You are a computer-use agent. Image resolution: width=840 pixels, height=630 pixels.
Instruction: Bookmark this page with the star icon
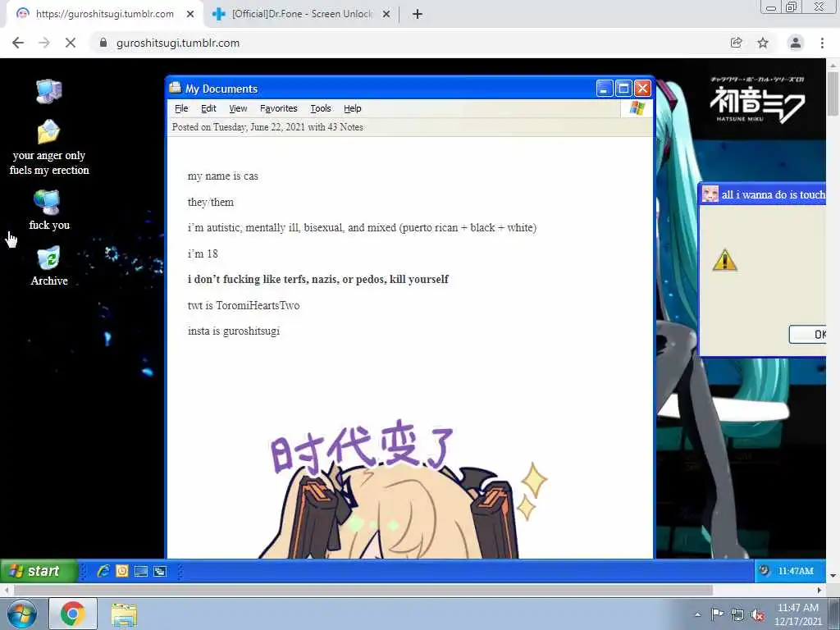(x=763, y=43)
